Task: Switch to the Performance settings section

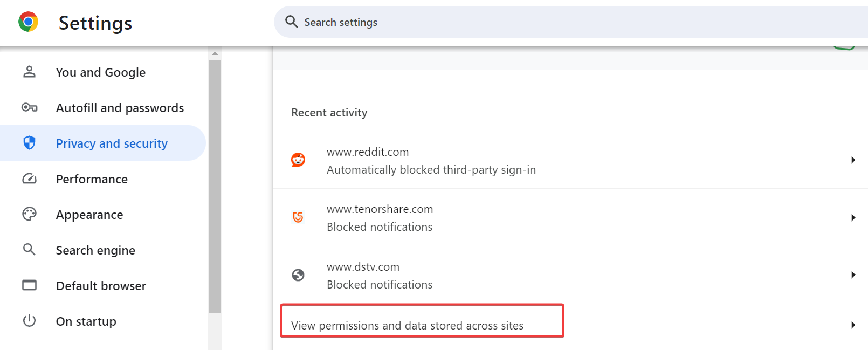Action: (x=92, y=179)
